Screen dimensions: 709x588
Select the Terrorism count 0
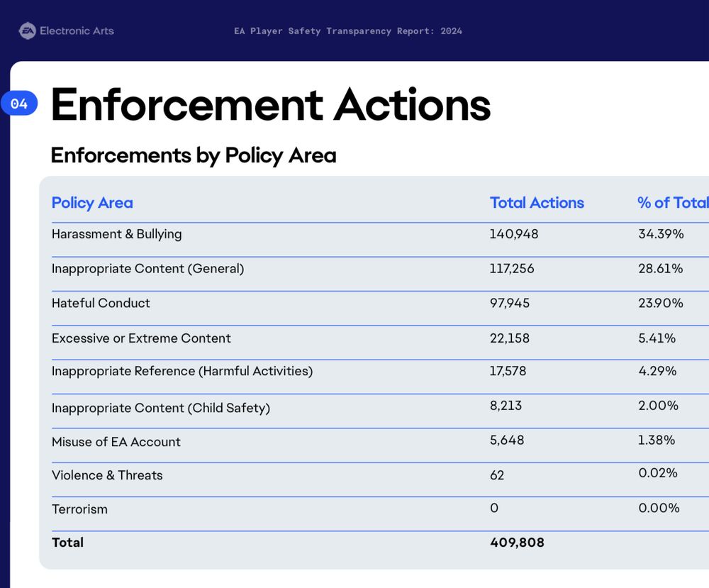[x=494, y=508]
